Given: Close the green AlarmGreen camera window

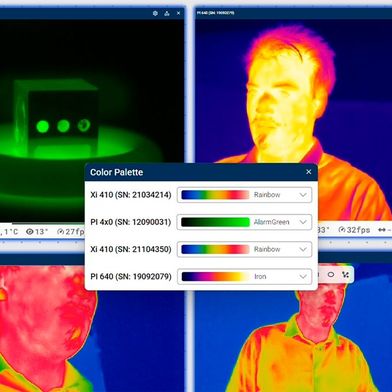Looking at the screenshot, I should 178,13.
